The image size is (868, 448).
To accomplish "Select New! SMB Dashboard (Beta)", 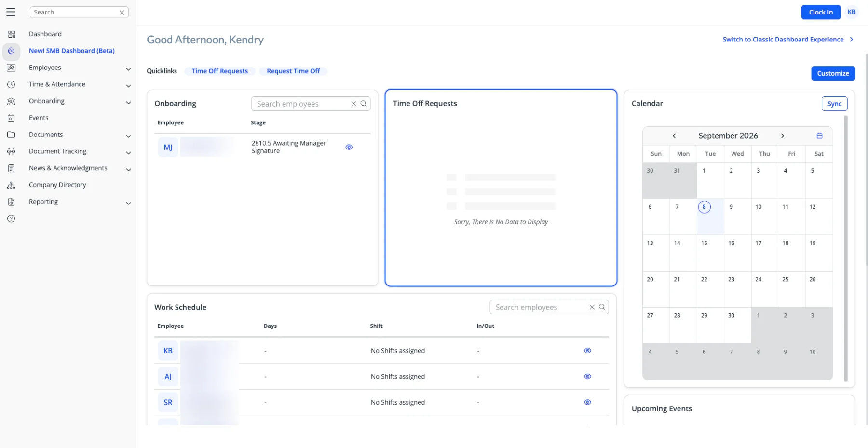I will tap(72, 51).
